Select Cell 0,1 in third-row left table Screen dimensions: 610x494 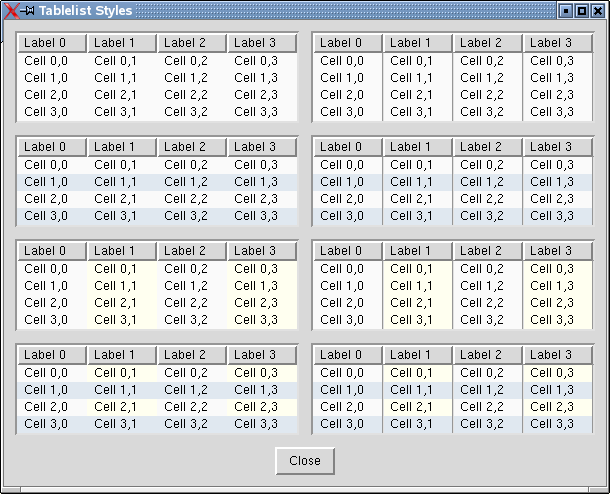[x=116, y=269]
